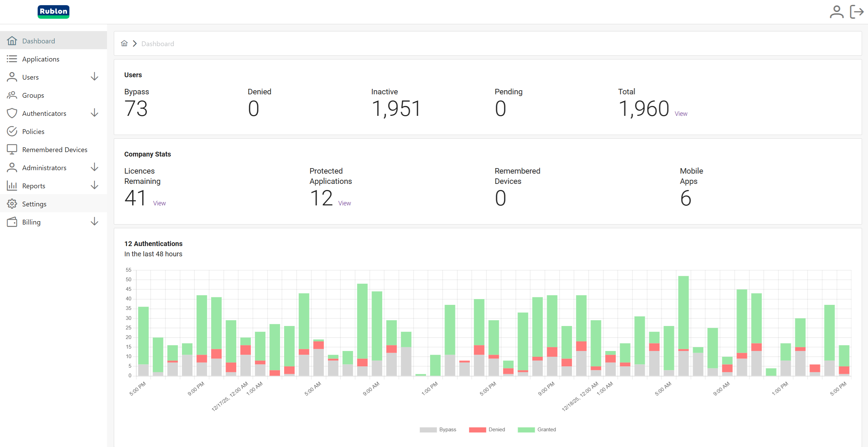Expand the Reports submenu arrow
Screen dimensions: 868x447
click(x=95, y=186)
